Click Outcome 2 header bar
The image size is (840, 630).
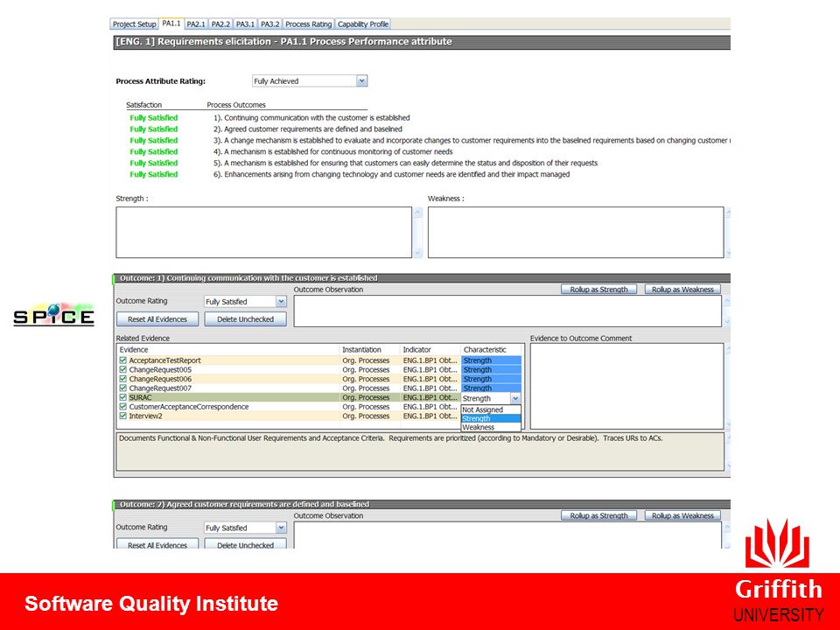(422, 504)
